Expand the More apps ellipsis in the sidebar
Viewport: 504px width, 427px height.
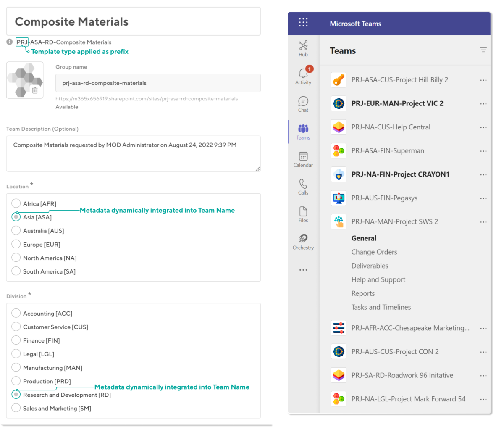tap(303, 269)
